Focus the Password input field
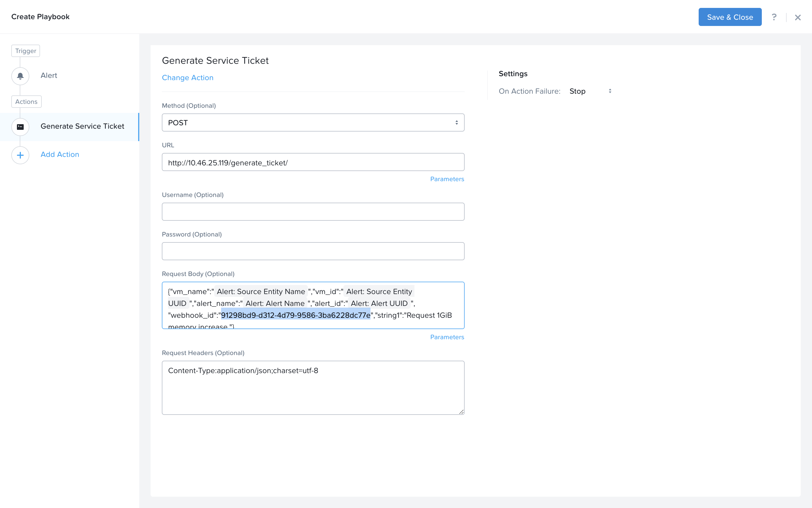812x508 pixels. point(313,251)
